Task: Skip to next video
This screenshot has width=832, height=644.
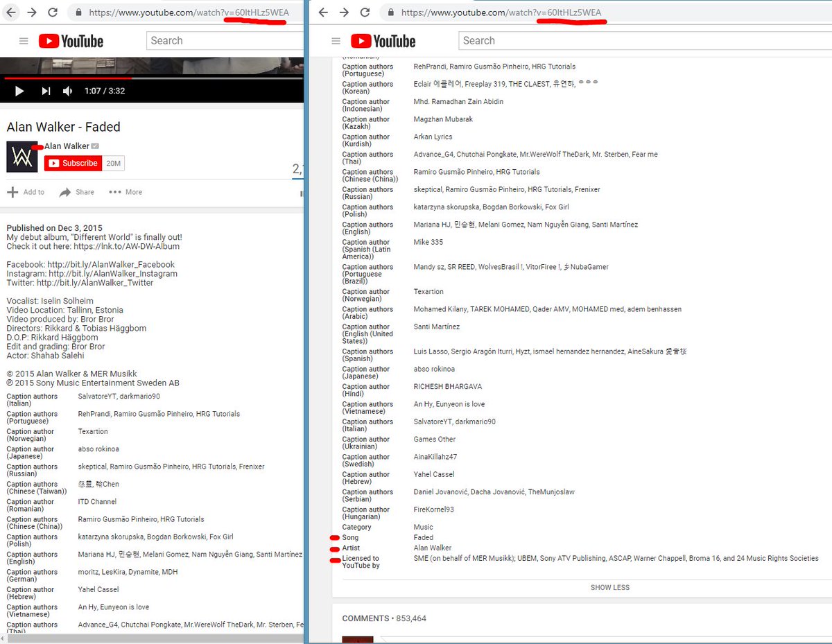Action: [46, 91]
